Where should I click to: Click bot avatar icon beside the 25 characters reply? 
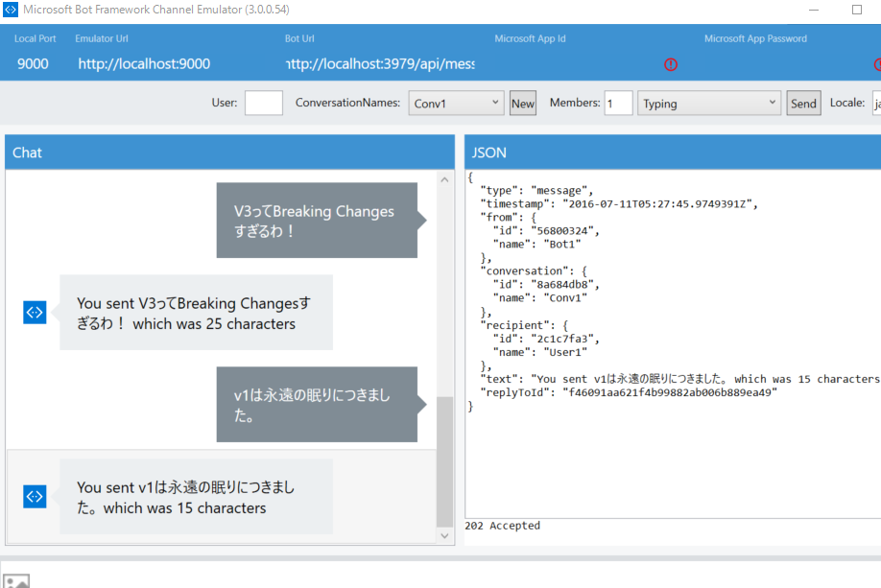pyautogui.click(x=35, y=313)
